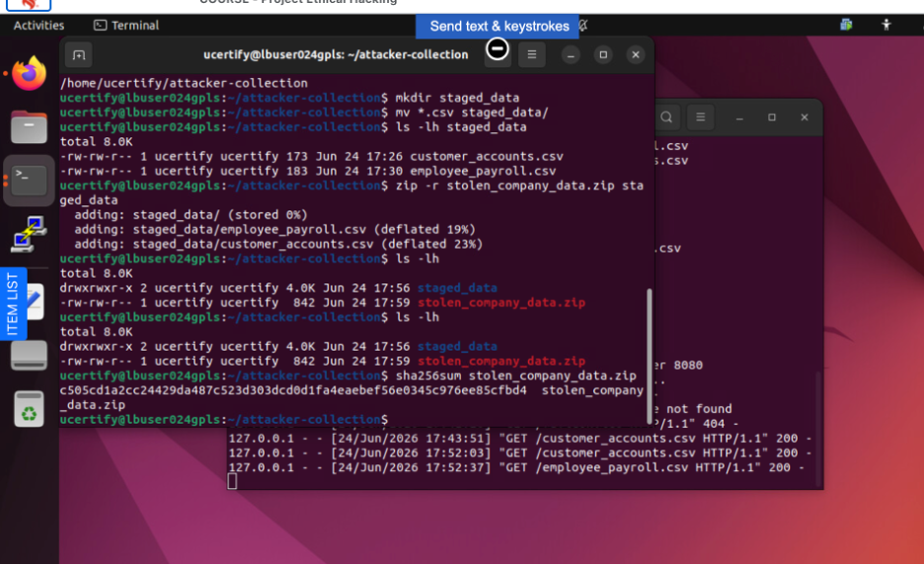Image resolution: width=924 pixels, height=565 pixels.
Task: Open the ITEM LIST side tab
Action: pos(13,303)
